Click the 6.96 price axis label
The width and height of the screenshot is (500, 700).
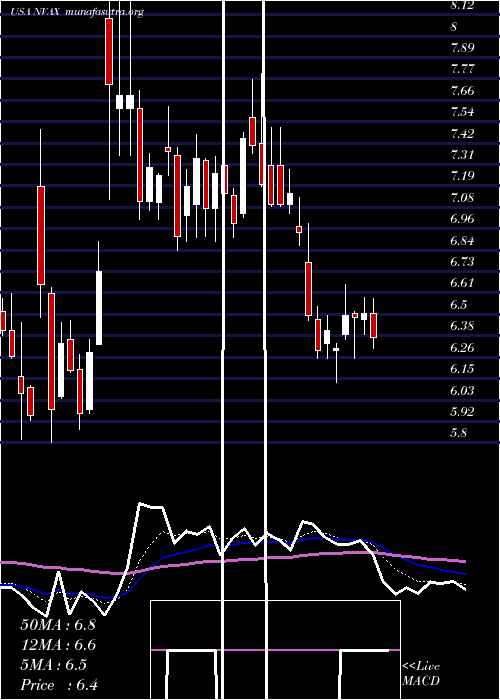[462, 219]
